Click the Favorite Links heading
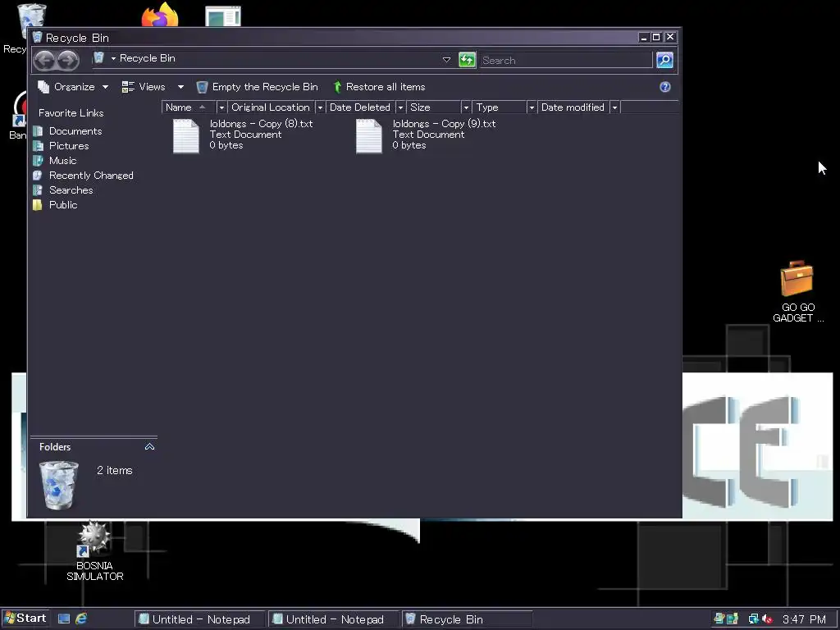 (x=71, y=113)
